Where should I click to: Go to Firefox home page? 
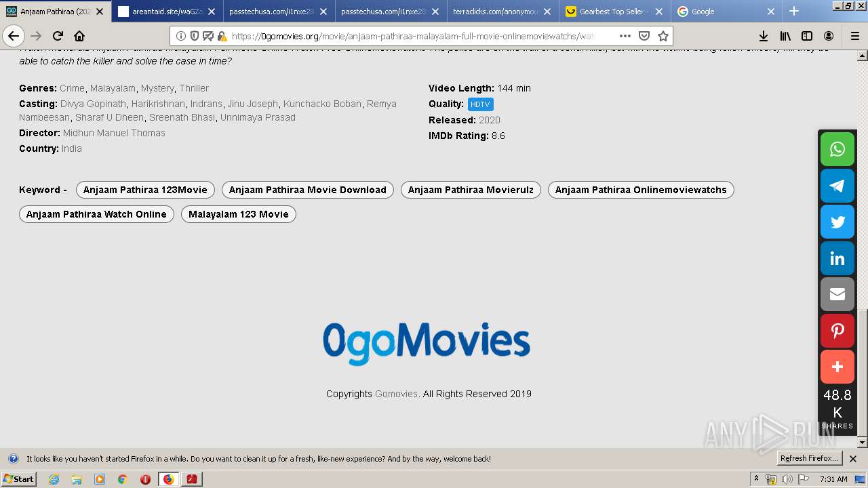[79, 36]
